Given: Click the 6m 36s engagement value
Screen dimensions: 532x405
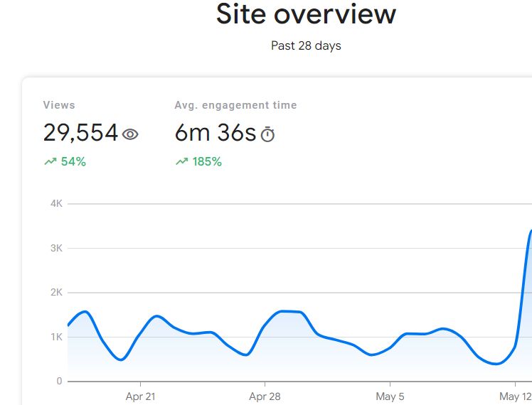Looking at the screenshot, I should click(x=215, y=133).
